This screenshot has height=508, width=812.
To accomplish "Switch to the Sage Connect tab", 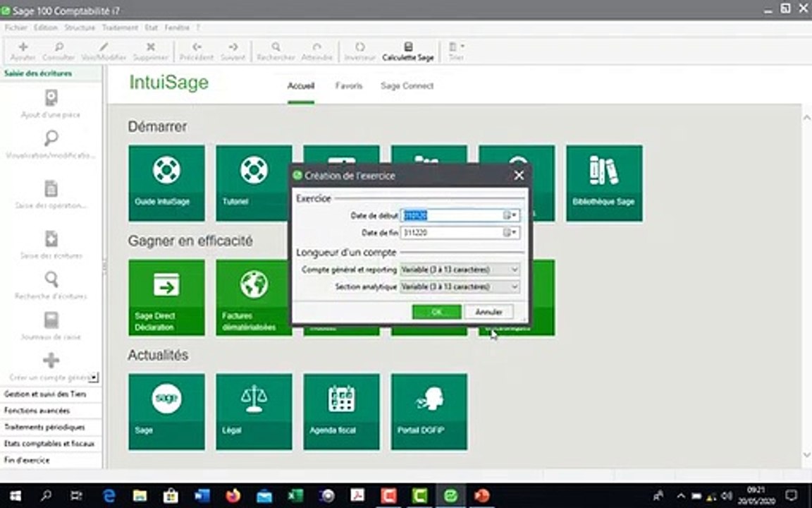I will 407,86.
